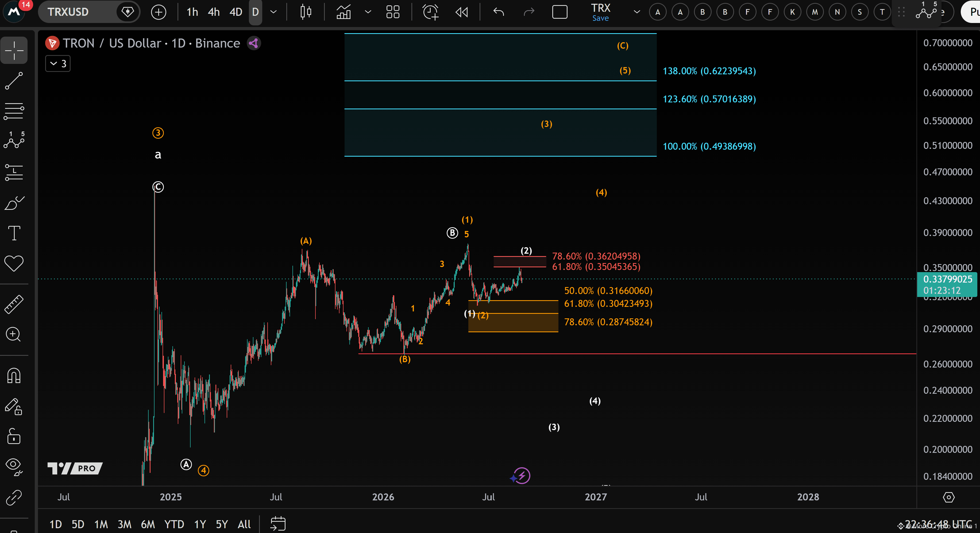Expand the indicator templates dropdown
Viewport: 980px width, 533px height.
tap(368, 12)
